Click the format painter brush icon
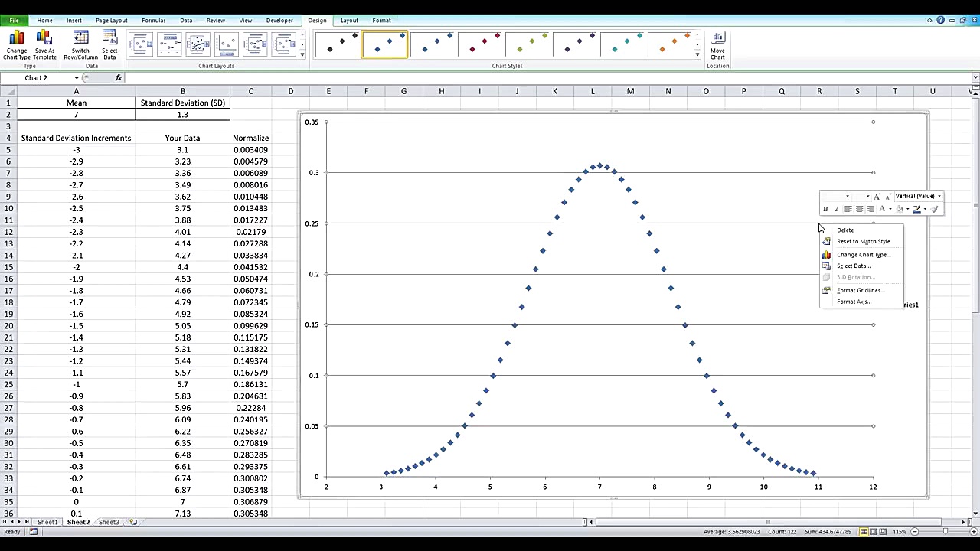980x551 pixels. 934,209
